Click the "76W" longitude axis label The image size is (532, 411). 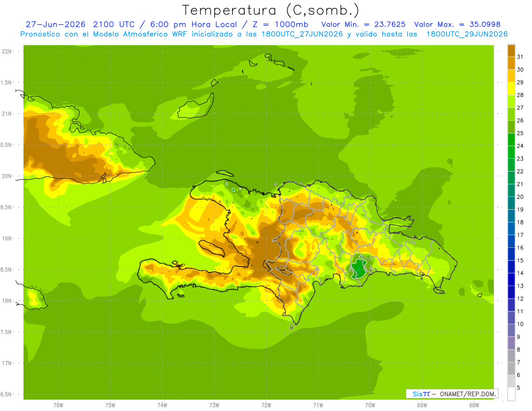[58, 405]
